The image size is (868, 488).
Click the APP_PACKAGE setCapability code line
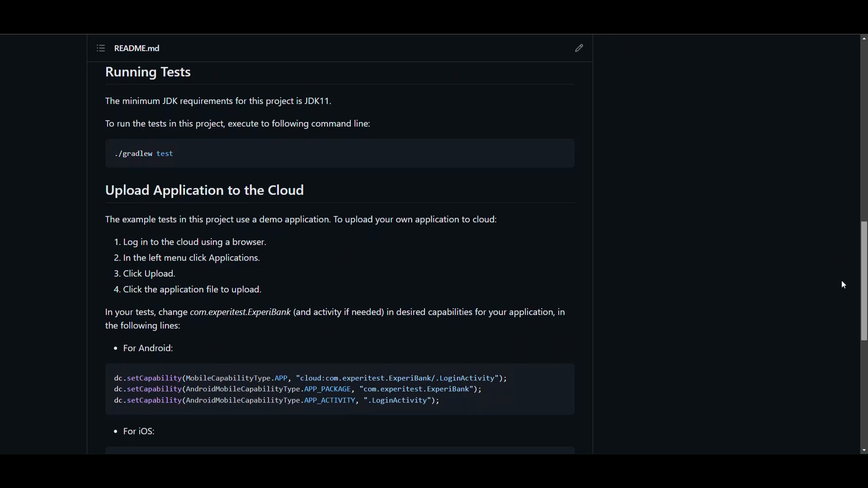pyautogui.click(x=297, y=389)
